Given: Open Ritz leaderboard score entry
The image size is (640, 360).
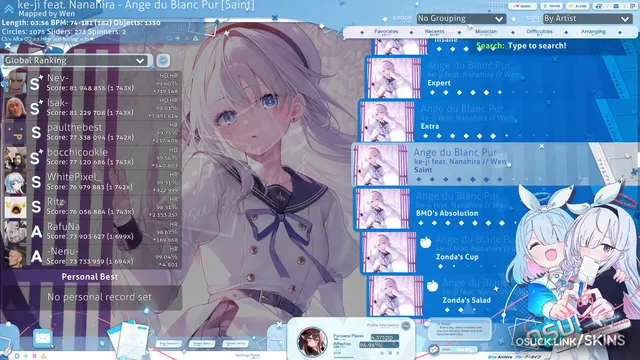Looking at the screenshot, I should (92, 207).
